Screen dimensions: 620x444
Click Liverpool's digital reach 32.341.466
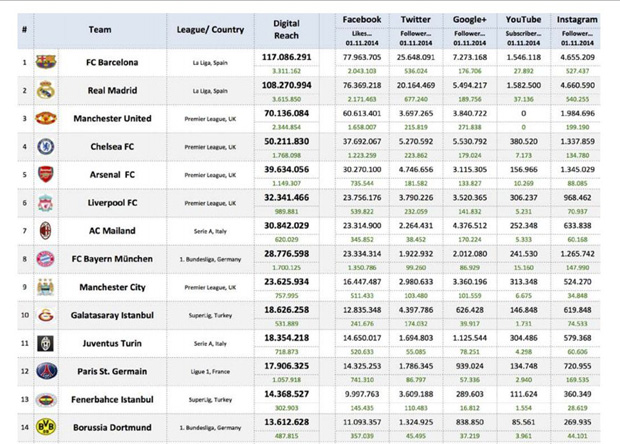coord(287,198)
